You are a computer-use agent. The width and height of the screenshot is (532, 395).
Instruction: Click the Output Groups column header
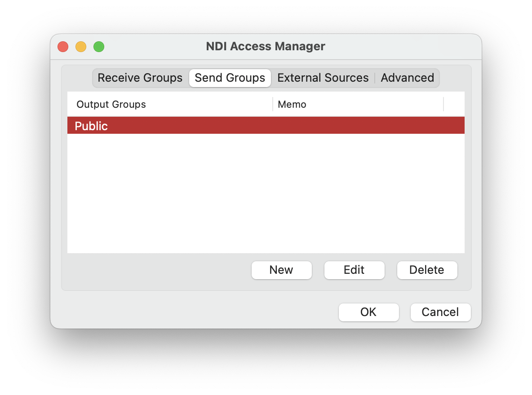coord(111,104)
